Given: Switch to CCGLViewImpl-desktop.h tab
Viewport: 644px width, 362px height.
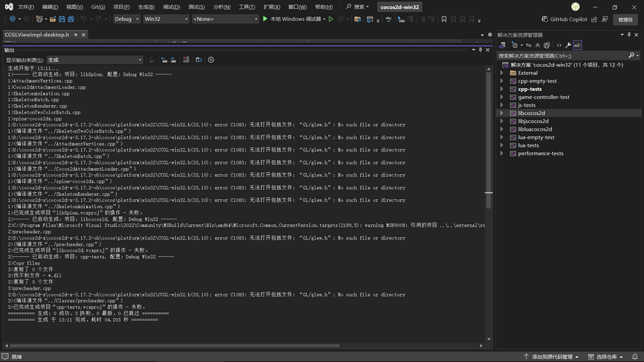Looking at the screenshot, I should (x=36, y=35).
